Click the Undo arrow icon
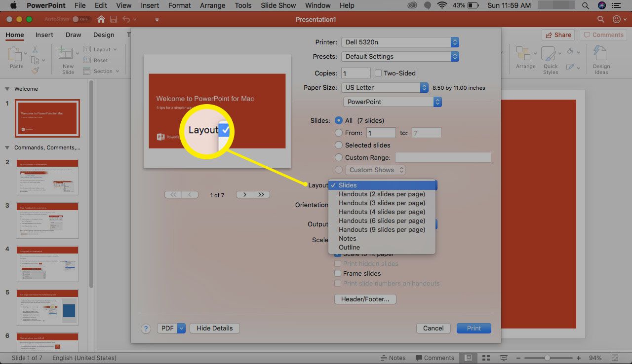This screenshot has width=632, height=364. coord(126,19)
